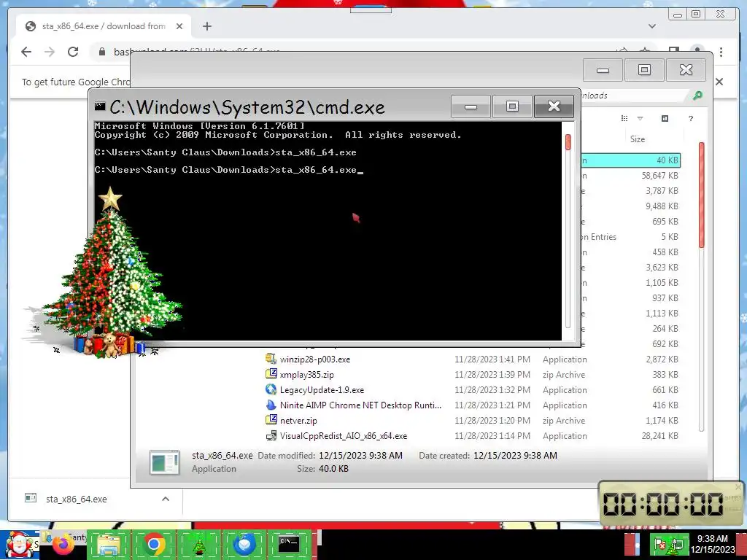This screenshot has width=747, height=560.
Task: Click the Explorer vertical scrollbar thumb
Action: pyautogui.click(x=701, y=195)
